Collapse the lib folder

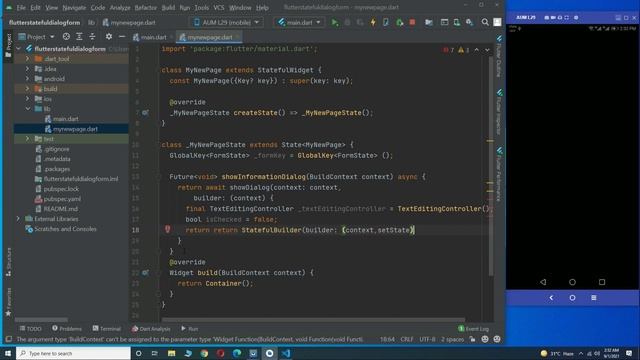27,109
